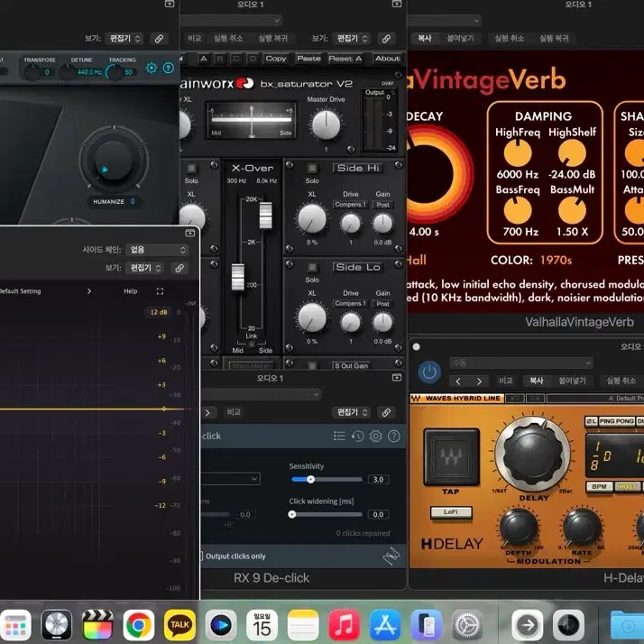The image size is (644, 644).
Task: Click the bx_saturator Master Drive knob
Action: click(327, 124)
